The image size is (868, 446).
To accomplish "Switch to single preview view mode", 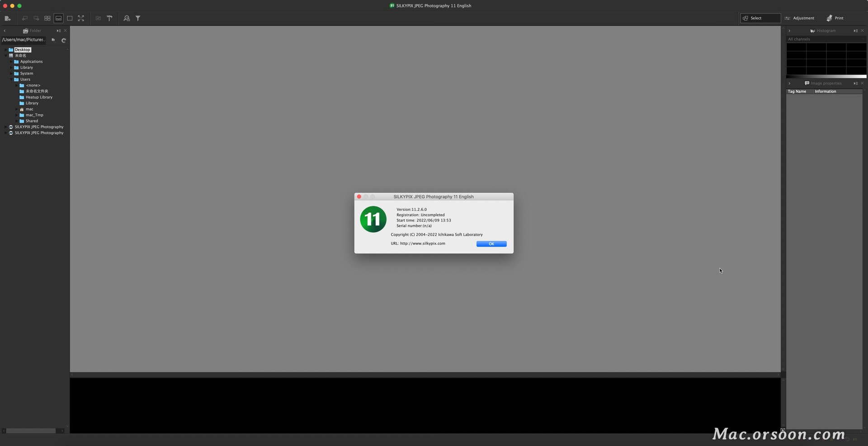I will click(x=70, y=19).
